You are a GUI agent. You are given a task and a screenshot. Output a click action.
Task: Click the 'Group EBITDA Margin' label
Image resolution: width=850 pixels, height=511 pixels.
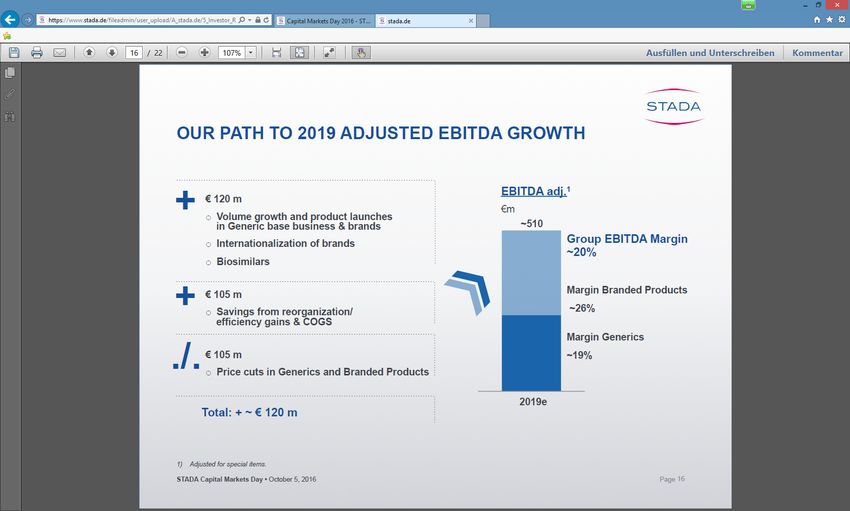[x=627, y=239]
